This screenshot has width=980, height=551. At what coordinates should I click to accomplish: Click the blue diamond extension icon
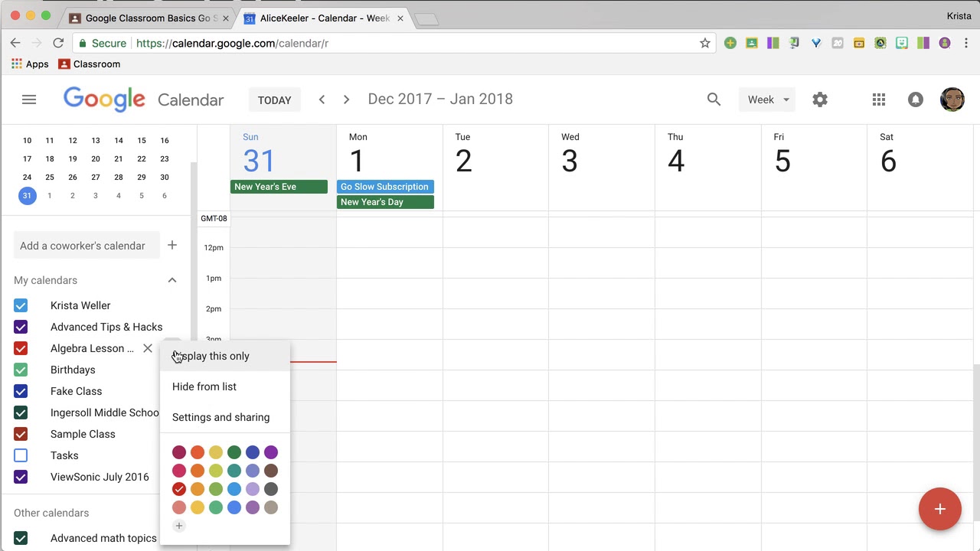[x=816, y=44]
